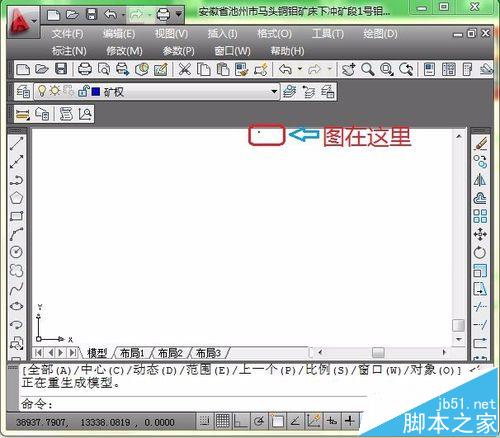Expand the 矿权 layer dropdown list
This screenshot has height=438, width=500.
274,91
